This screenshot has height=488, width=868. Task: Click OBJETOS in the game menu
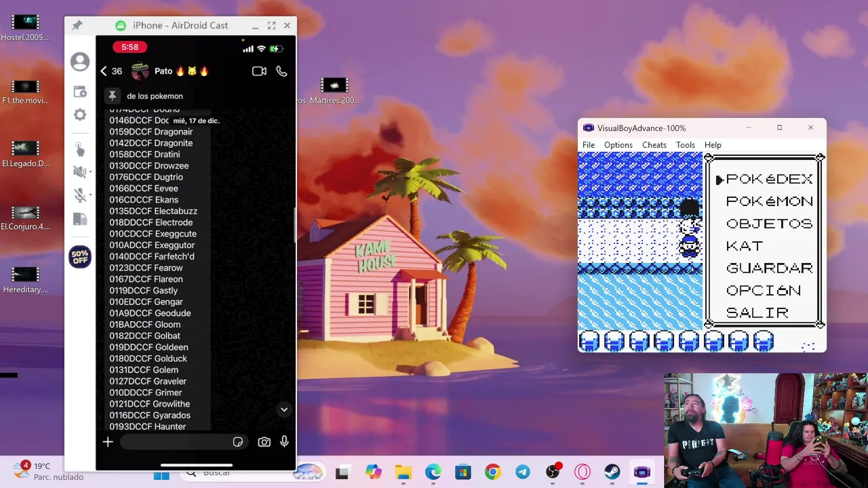tap(769, 224)
